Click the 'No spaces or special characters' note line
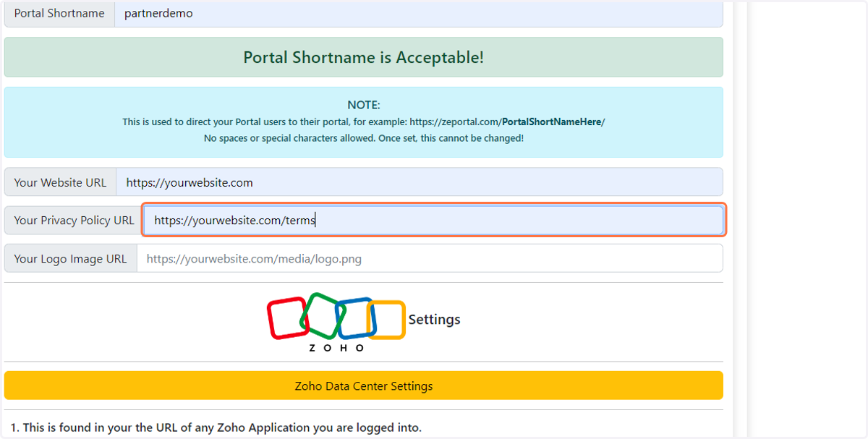Image resolution: width=868 pixels, height=439 pixels. 364,137
